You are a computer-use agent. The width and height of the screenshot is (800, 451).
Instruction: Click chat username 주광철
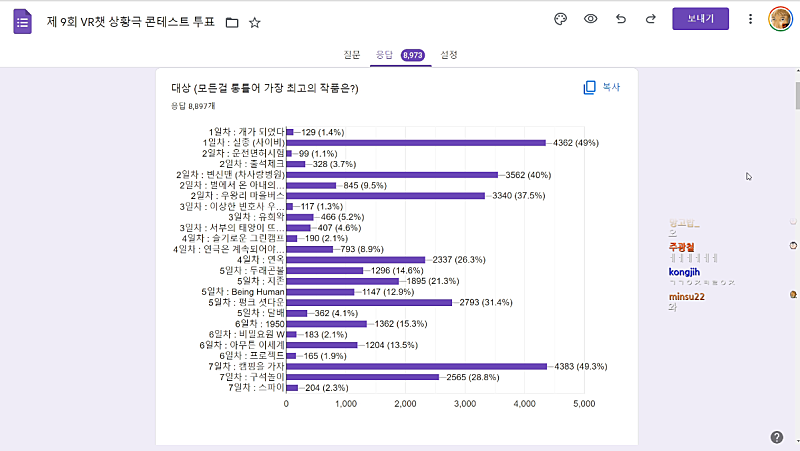click(x=682, y=247)
